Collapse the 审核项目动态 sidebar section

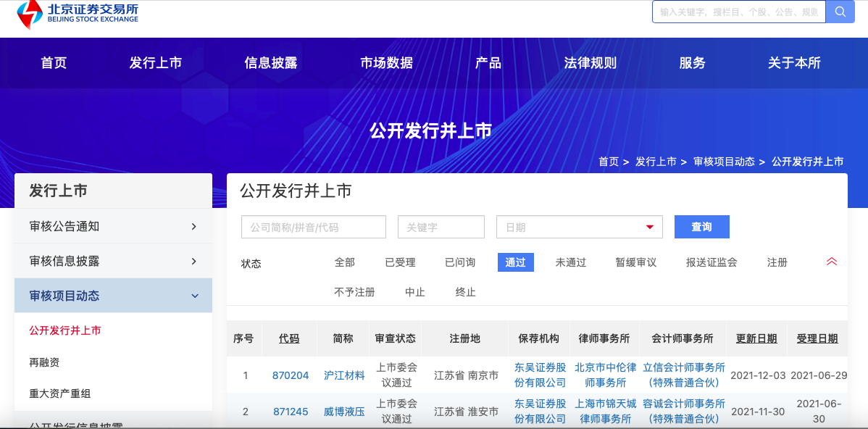pyautogui.click(x=113, y=296)
